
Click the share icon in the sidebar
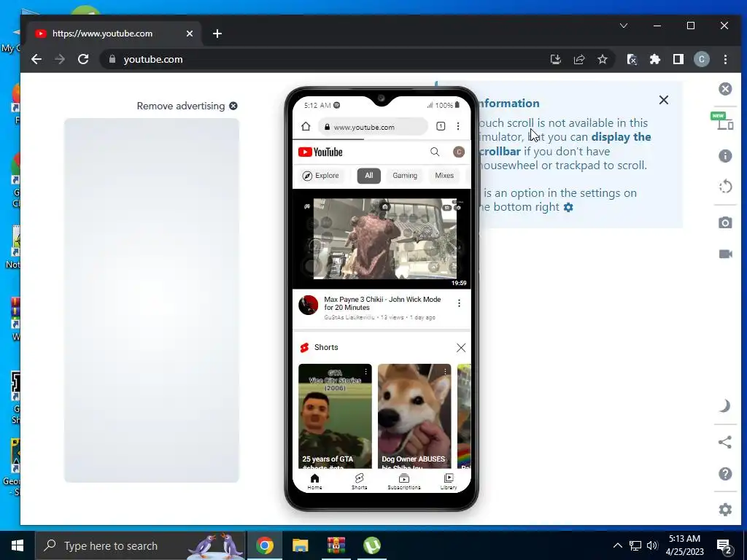click(724, 443)
